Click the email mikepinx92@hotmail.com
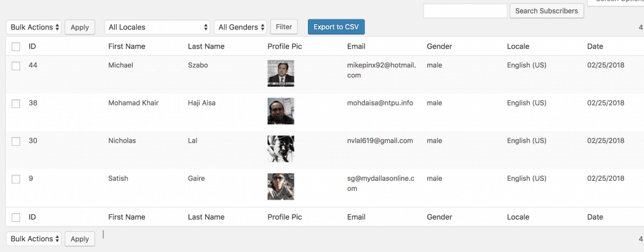The image size is (644, 252). pyautogui.click(x=382, y=71)
